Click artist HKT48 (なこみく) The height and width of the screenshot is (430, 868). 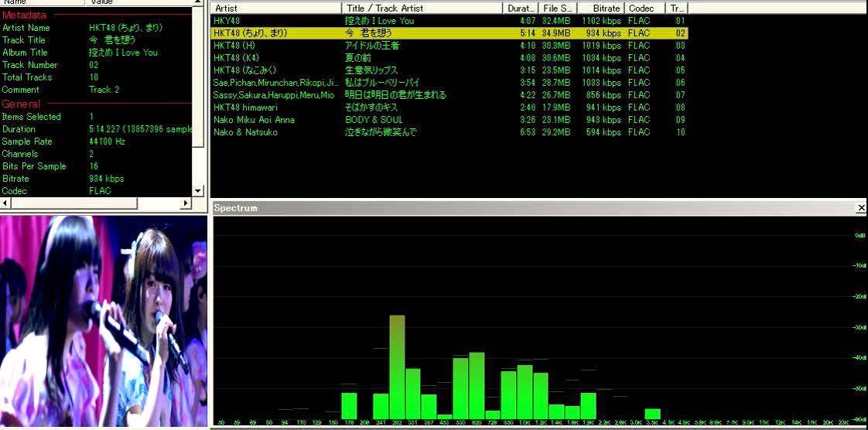[244, 70]
